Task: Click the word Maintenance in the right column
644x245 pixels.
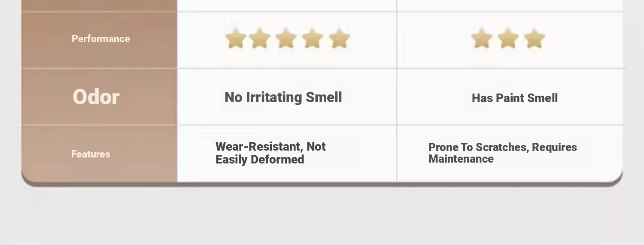Action: tap(461, 159)
